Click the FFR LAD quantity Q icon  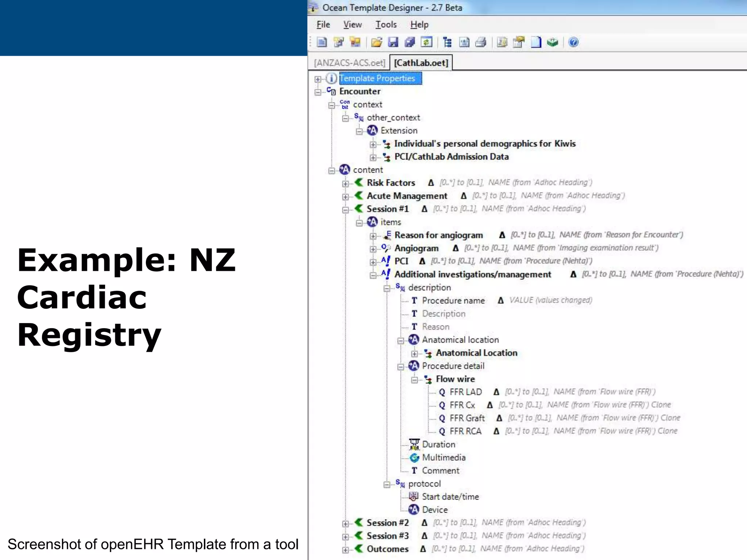tap(442, 392)
